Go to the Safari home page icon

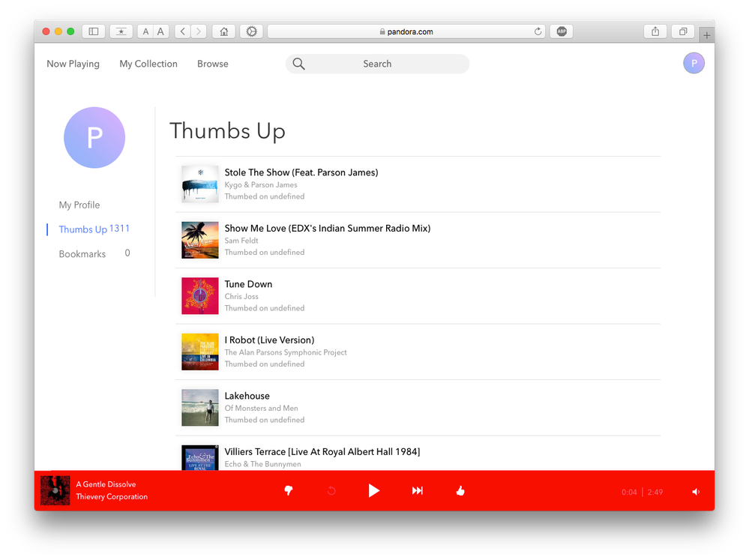pos(223,31)
